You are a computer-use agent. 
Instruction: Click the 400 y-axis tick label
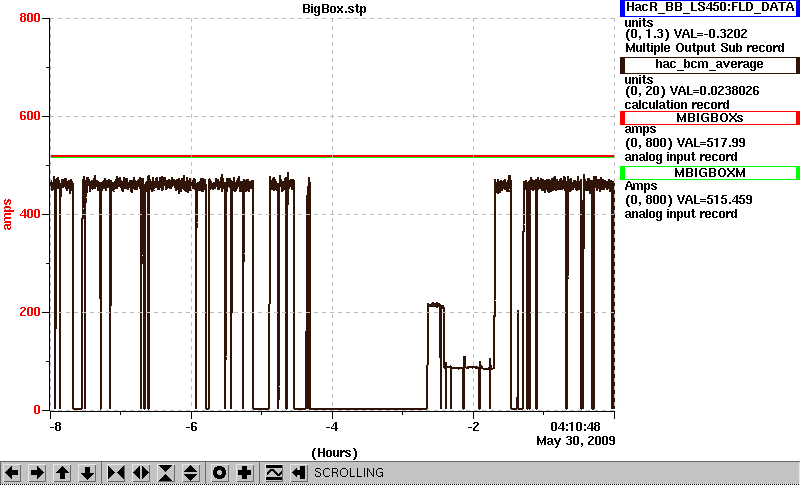(30, 214)
